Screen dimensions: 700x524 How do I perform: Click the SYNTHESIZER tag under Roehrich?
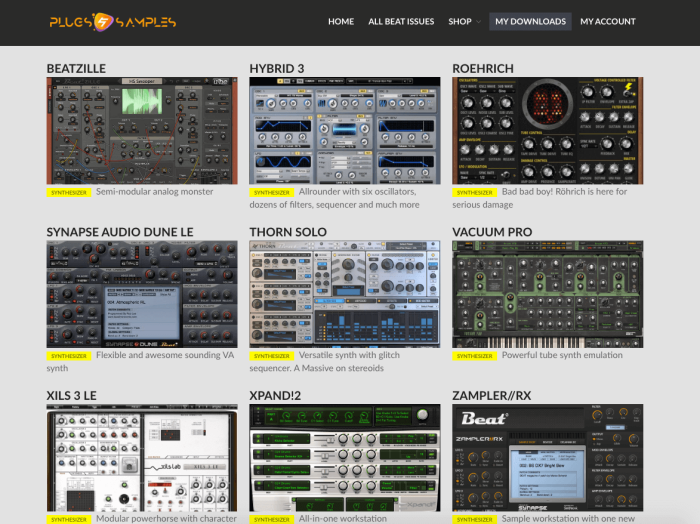[475, 192]
